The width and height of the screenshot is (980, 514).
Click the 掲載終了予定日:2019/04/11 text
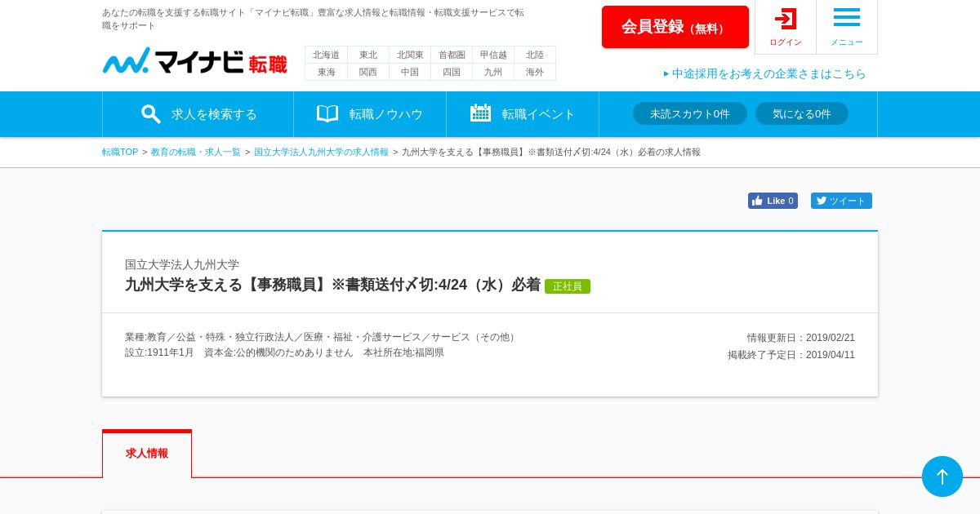coord(791,355)
